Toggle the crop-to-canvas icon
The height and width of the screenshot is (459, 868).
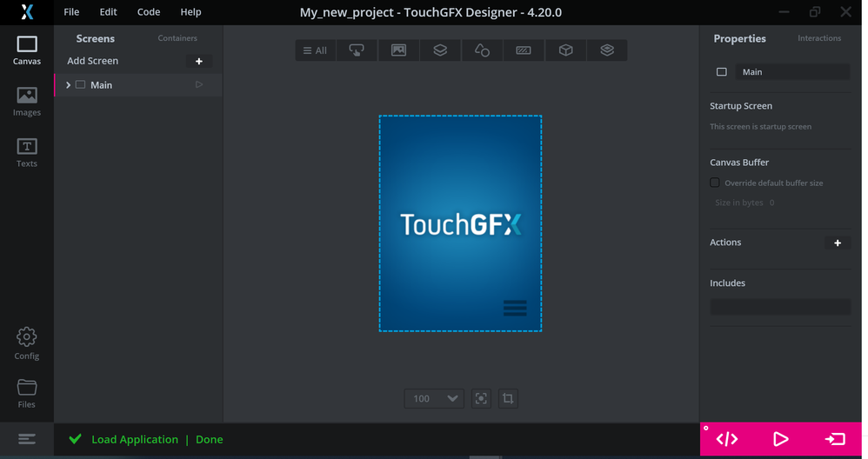[508, 398]
